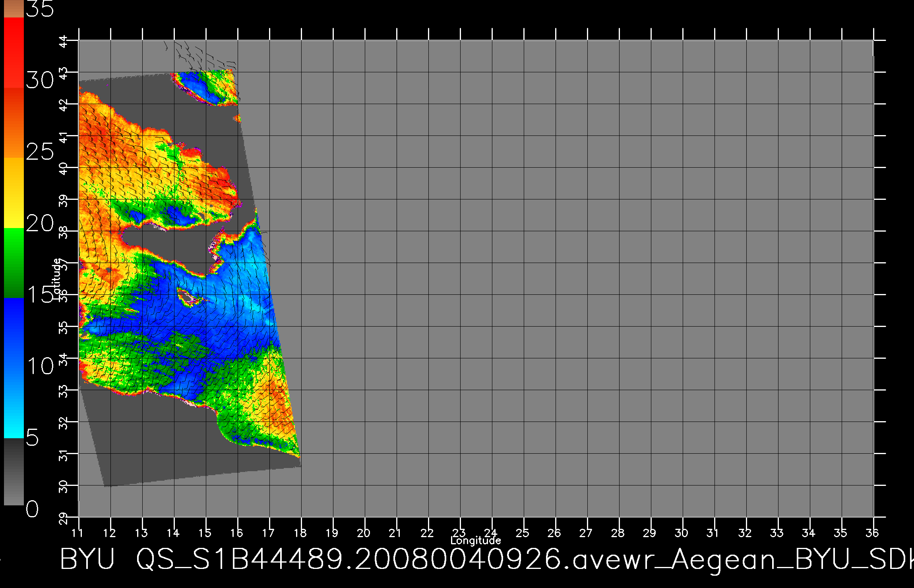
Task: Click the colorbar scale value 10
Action: 40,366
